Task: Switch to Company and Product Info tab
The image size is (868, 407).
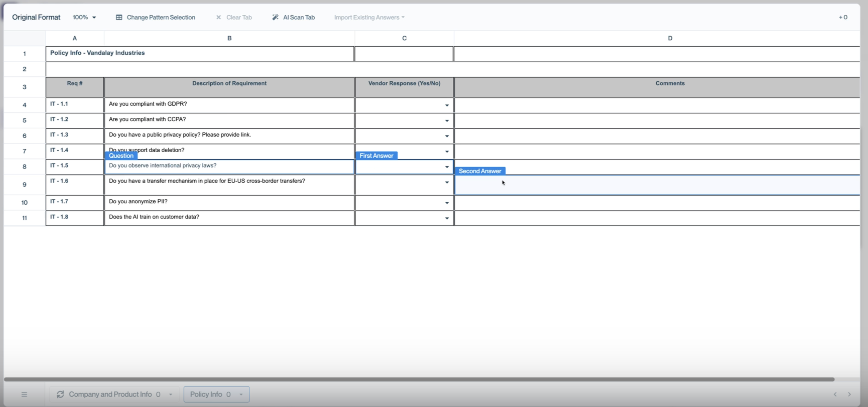Action: (110, 394)
